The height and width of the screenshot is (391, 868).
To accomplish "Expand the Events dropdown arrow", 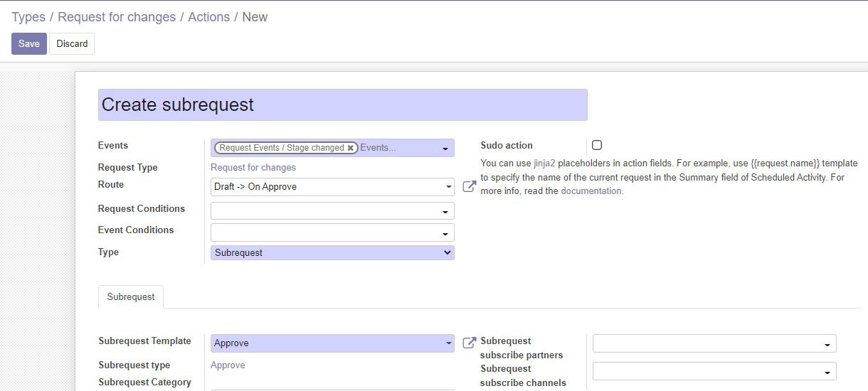I will tap(445, 149).
